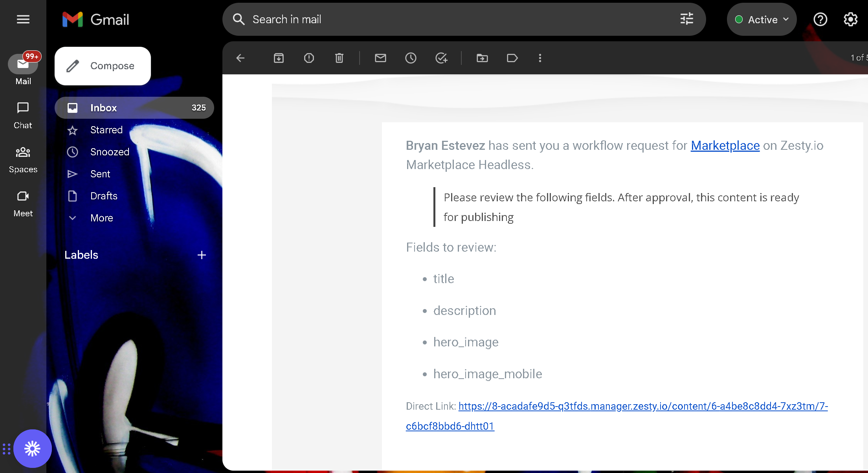Image resolution: width=868 pixels, height=473 pixels.
Task: Toggle Active status indicator
Action: pyautogui.click(x=761, y=20)
